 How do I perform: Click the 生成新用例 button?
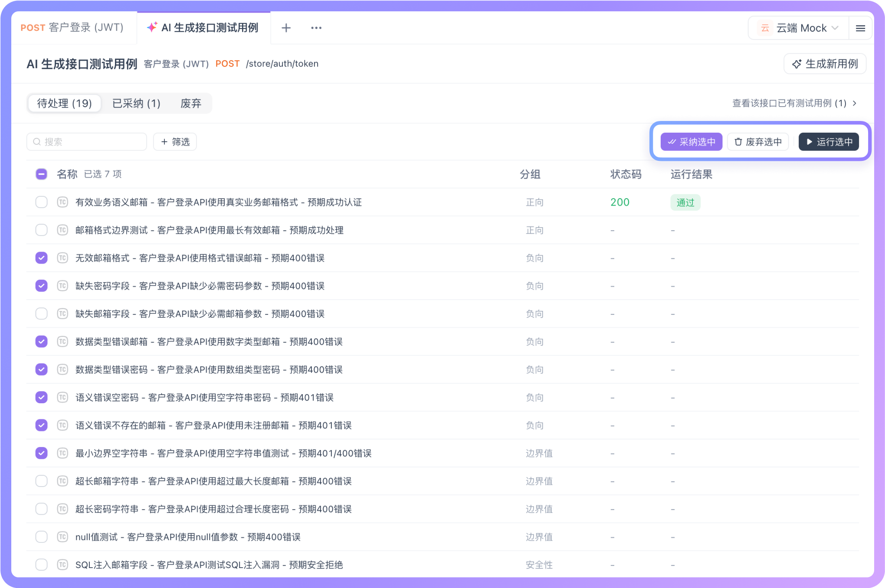point(825,64)
